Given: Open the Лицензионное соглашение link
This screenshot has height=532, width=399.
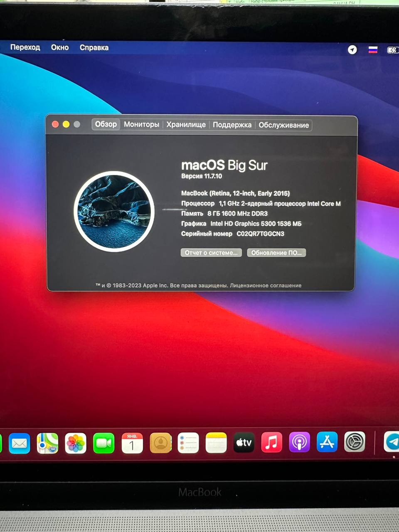Looking at the screenshot, I should [x=266, y=286].
